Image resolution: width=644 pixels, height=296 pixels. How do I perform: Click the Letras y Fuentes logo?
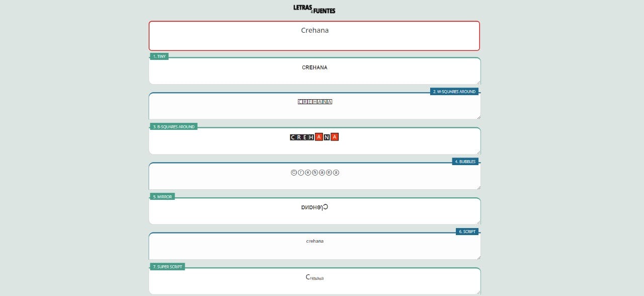pos(314,9)
